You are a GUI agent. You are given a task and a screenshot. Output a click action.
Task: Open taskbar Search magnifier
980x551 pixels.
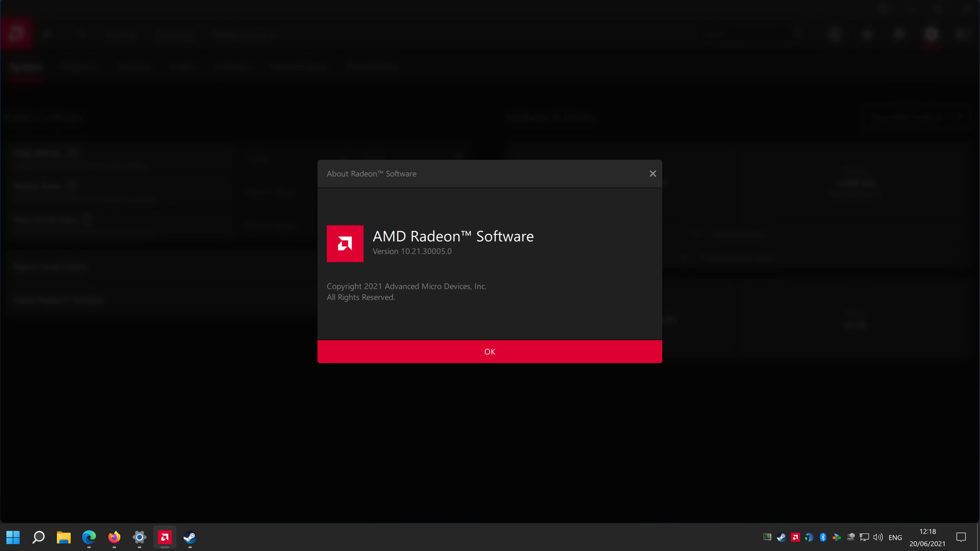pyautogui.click(x=39, y=537)
